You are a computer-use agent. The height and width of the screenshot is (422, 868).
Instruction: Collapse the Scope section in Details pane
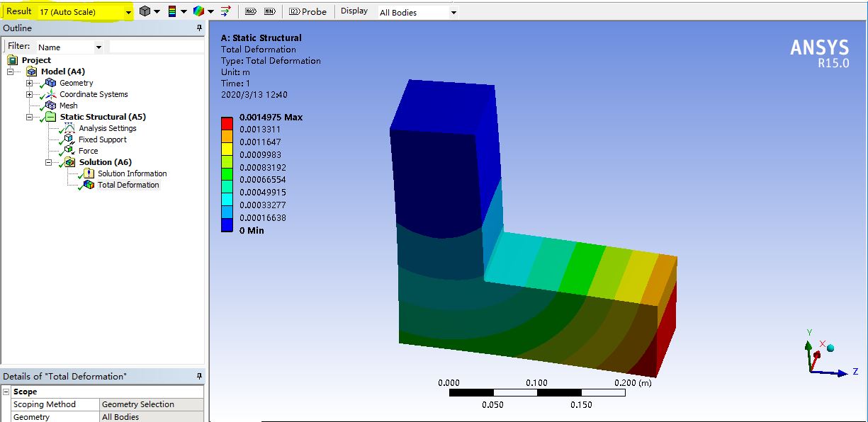click(x=6, y=391)
